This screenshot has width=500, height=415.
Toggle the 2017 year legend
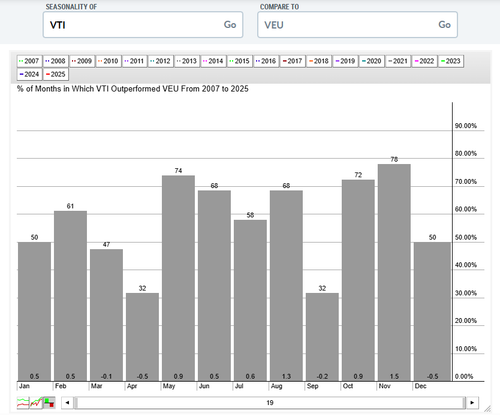tap(293, 61)
